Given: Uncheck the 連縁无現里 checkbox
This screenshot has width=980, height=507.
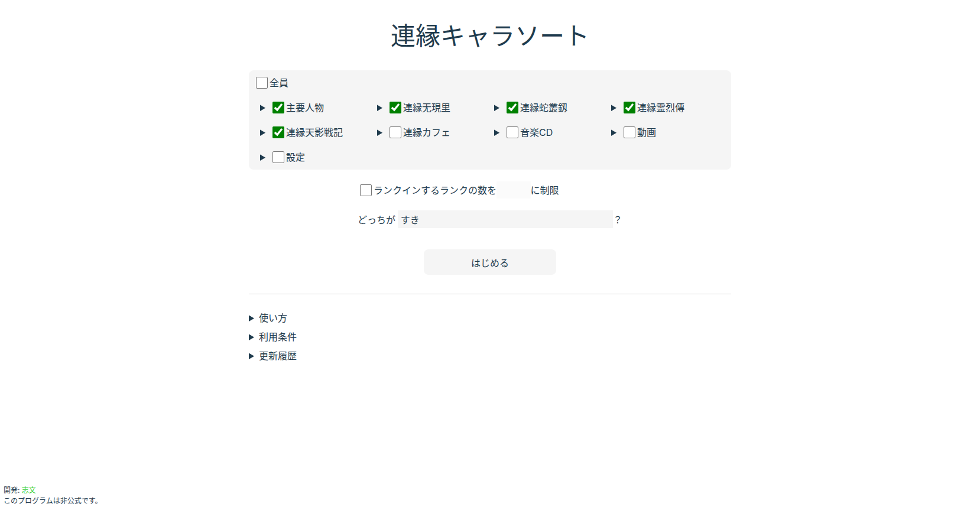Looking at the screenshot, I should (395, 108).
